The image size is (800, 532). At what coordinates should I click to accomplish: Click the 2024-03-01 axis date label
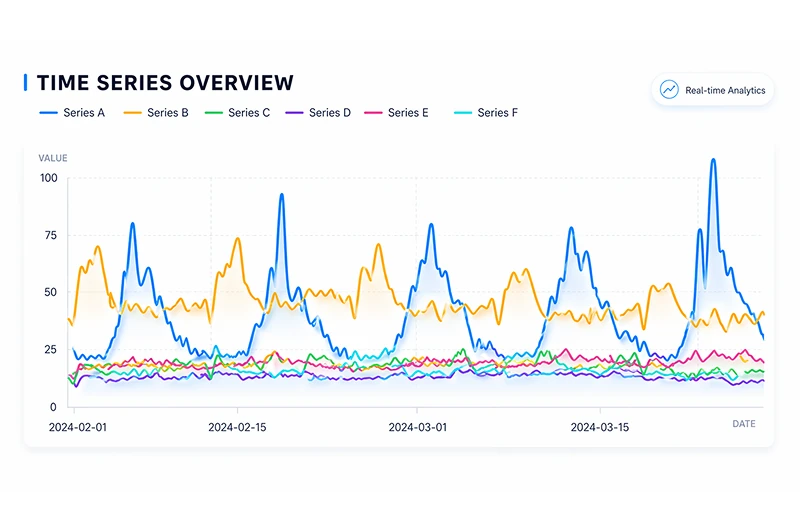pos(417,427)
